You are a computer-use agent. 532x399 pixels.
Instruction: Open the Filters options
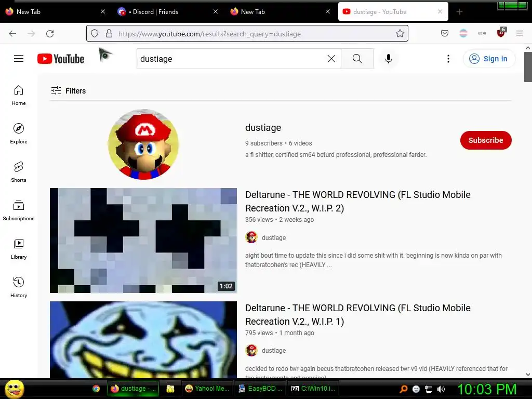click(x=68, y=90)
